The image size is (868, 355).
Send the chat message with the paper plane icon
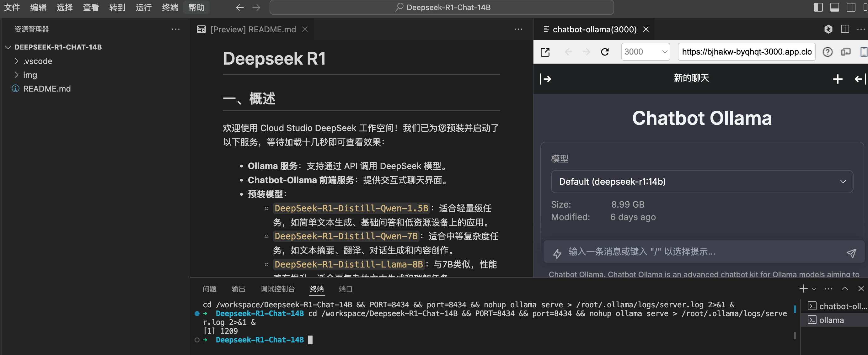click(x=851, y=253)
